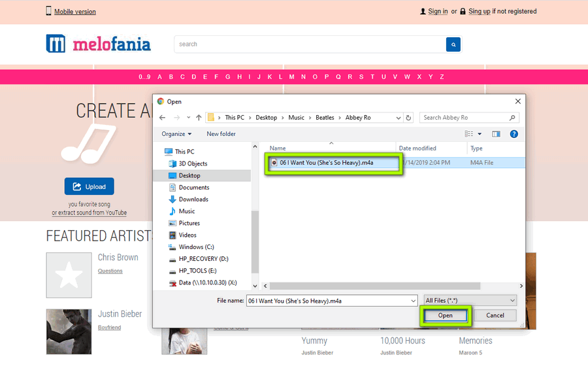
Task: Change view layout icon
Action: tap(468, 134)
